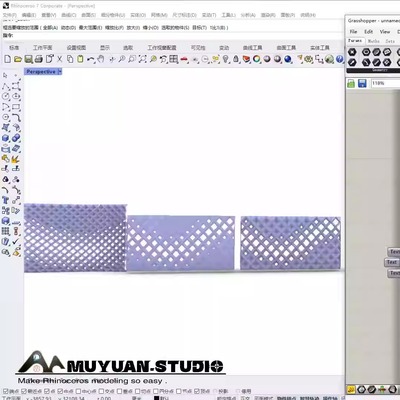Choose the Ellipse tool in the left sidebar
The image size is (400, 400).
[x=16, y=97]
